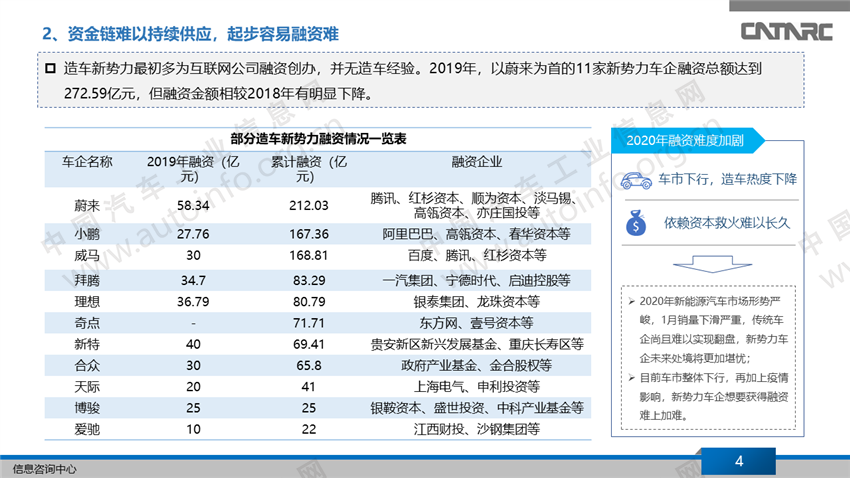The width and height of the screenshot is (850, 478).
Task: Select cumulative value 22
Action: (308, 430)
